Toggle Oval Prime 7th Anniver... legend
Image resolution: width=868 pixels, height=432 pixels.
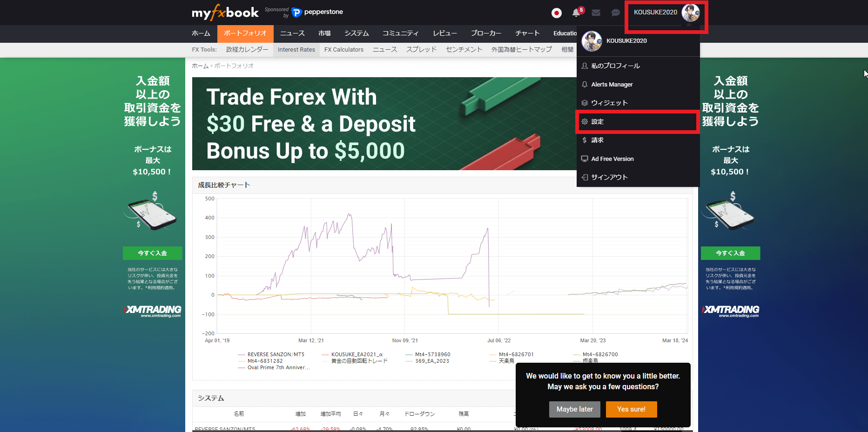pos(274,367)
